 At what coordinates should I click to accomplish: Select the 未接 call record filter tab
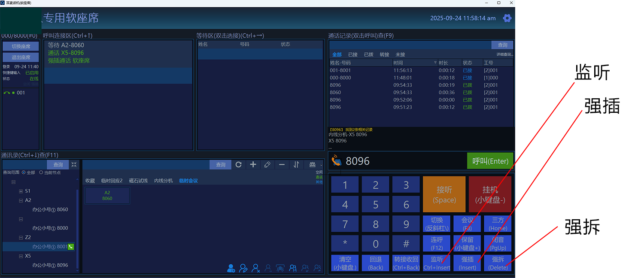point(400,54)
